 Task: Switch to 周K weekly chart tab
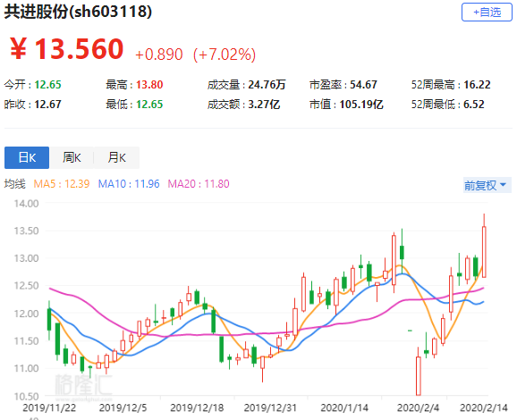pos(72,158)
